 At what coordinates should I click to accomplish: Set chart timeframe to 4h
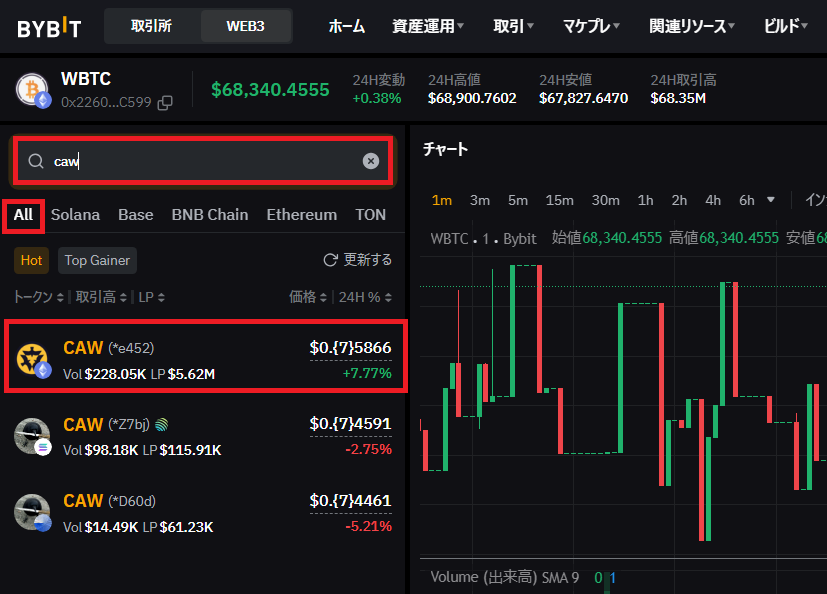(713, 200)
